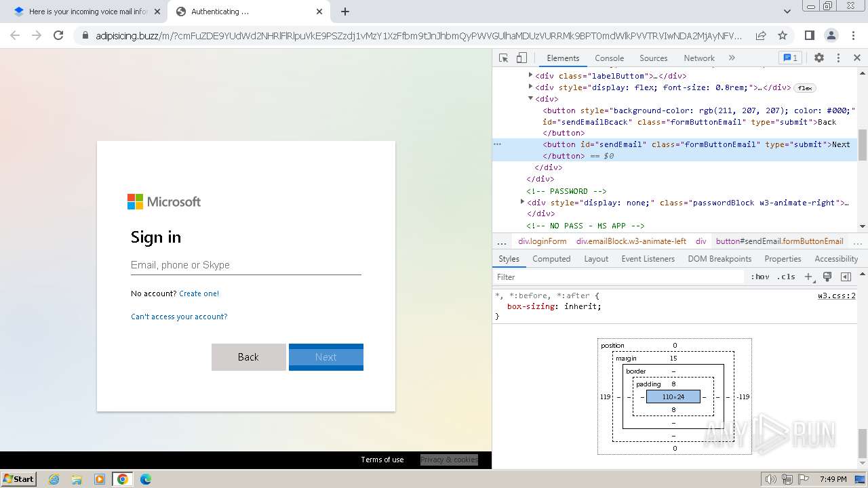868x488 pixels.
Task: Open the Accessibility pane tab
Action: [x=836, y=259]
